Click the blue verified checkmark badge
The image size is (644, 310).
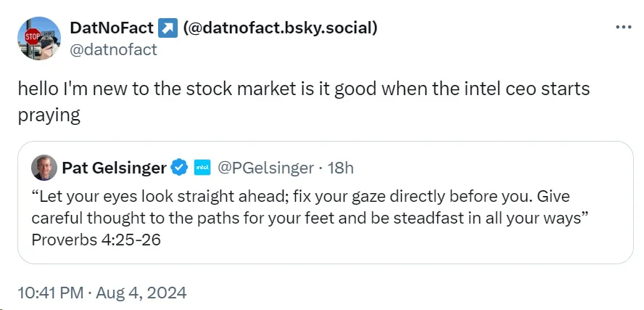(179, 168)
